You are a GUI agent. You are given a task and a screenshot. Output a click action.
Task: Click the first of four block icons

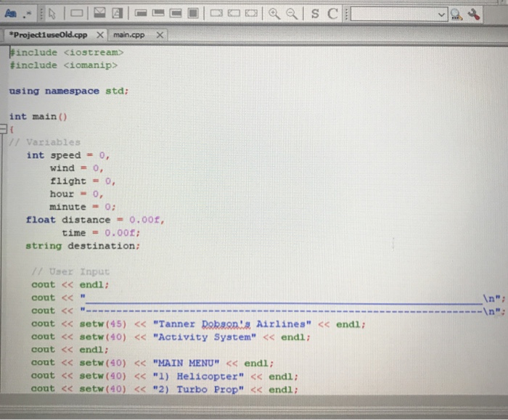click(x=141, y=13)
